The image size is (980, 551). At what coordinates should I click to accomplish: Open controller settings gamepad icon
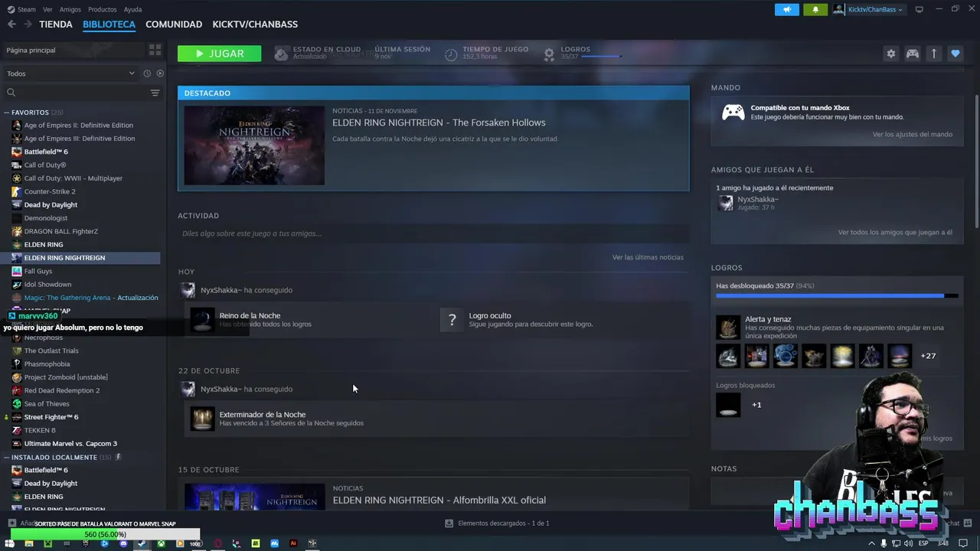tap(913, 54)
